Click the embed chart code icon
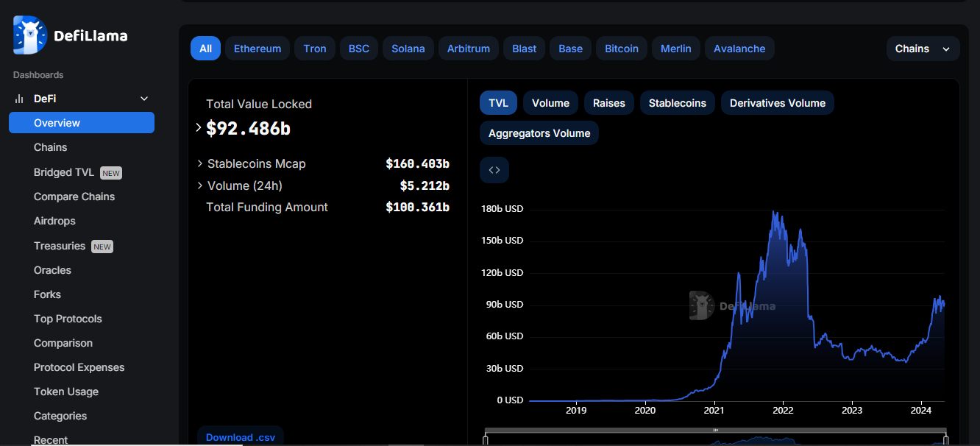The image size is (980, 446). coord(494,170)
